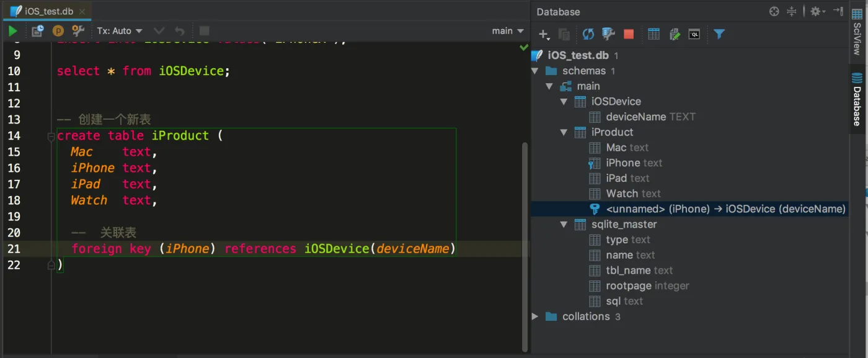Click the Commit checkmark icon
The width and height of the screenshot is (868, 358).
(159, 30)
